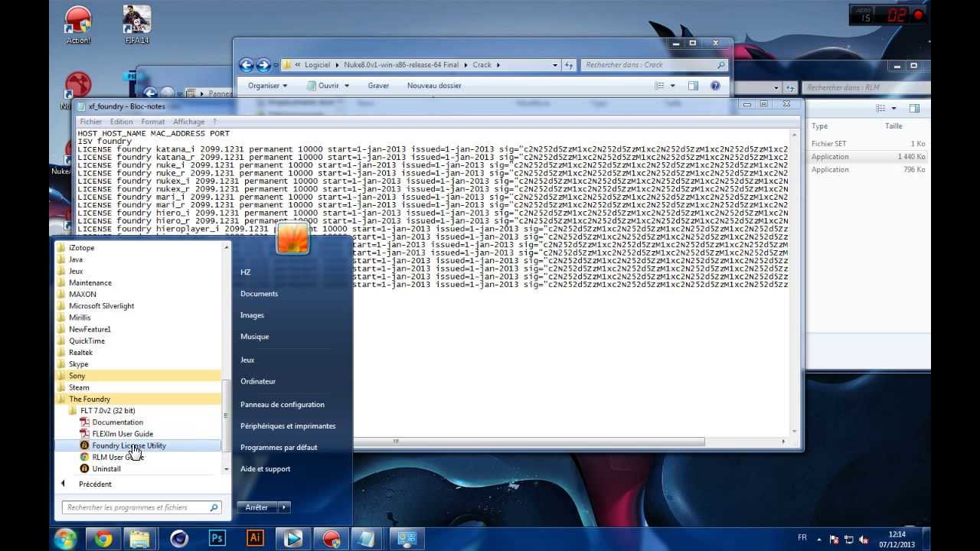Click the Explorer back arrow button
The height and width of the screenshot is (551, 980).
247,65
